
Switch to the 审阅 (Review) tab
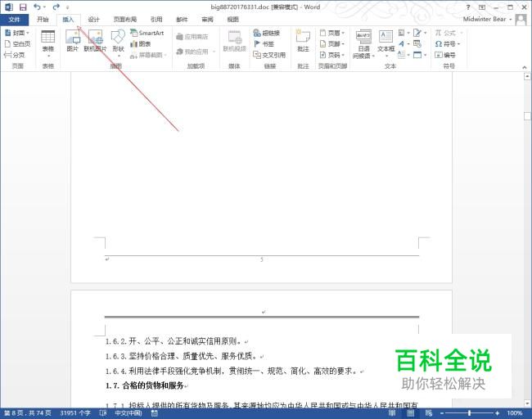(x=207, y=20)
